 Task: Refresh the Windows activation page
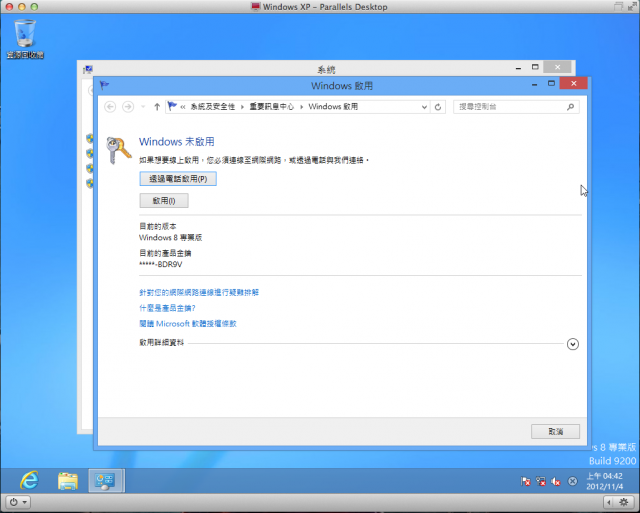coord(438,107)
